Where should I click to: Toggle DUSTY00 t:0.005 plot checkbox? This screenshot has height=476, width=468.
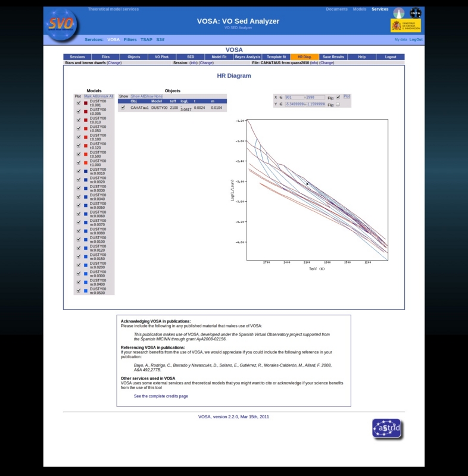(79, 111)
